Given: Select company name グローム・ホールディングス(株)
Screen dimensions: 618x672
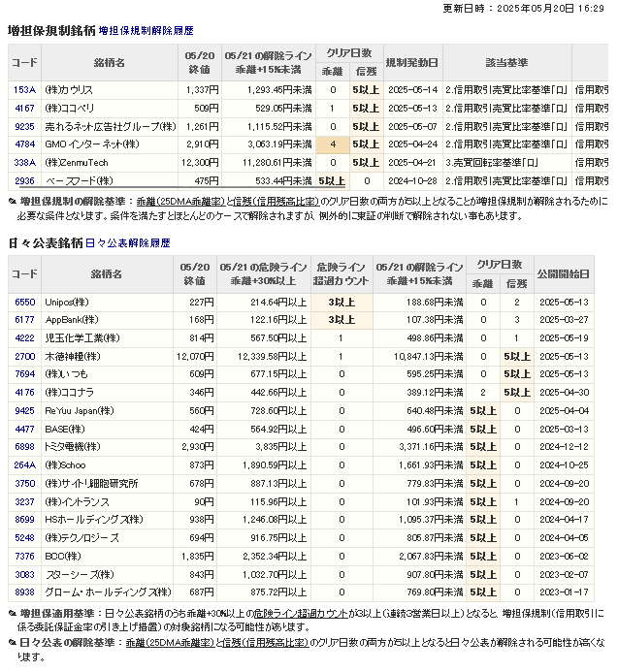Looking at the screenshot, I should 108,592.
